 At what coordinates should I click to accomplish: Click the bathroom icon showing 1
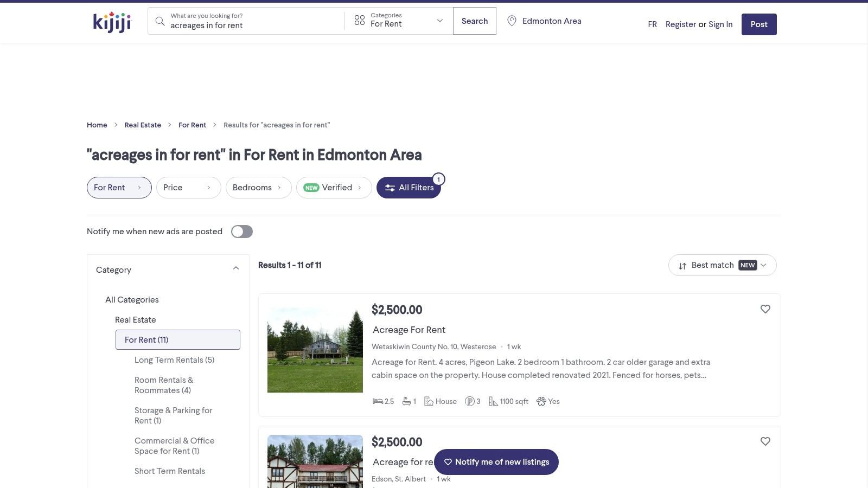click(x=406, y=401)
